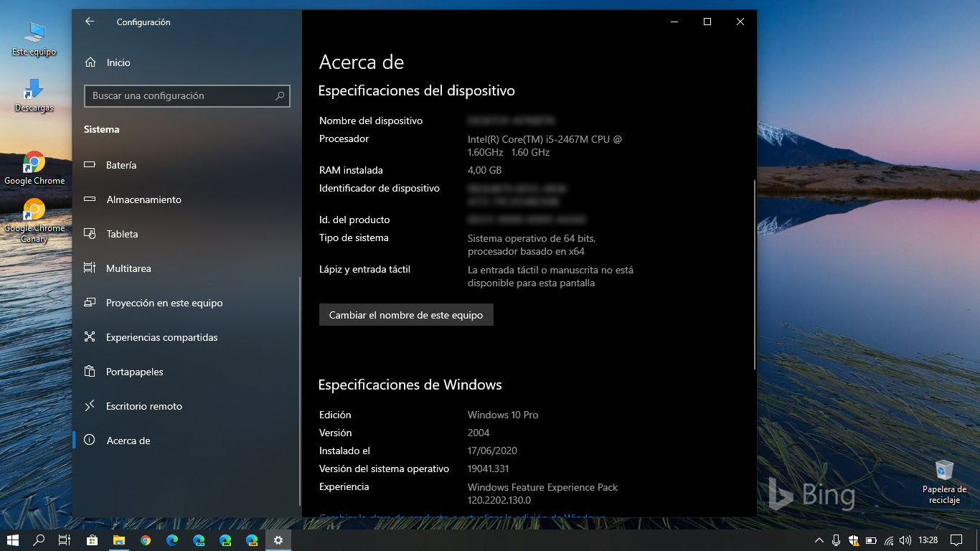Click Cambiar el nombre de este equipo

coord(406,315)
